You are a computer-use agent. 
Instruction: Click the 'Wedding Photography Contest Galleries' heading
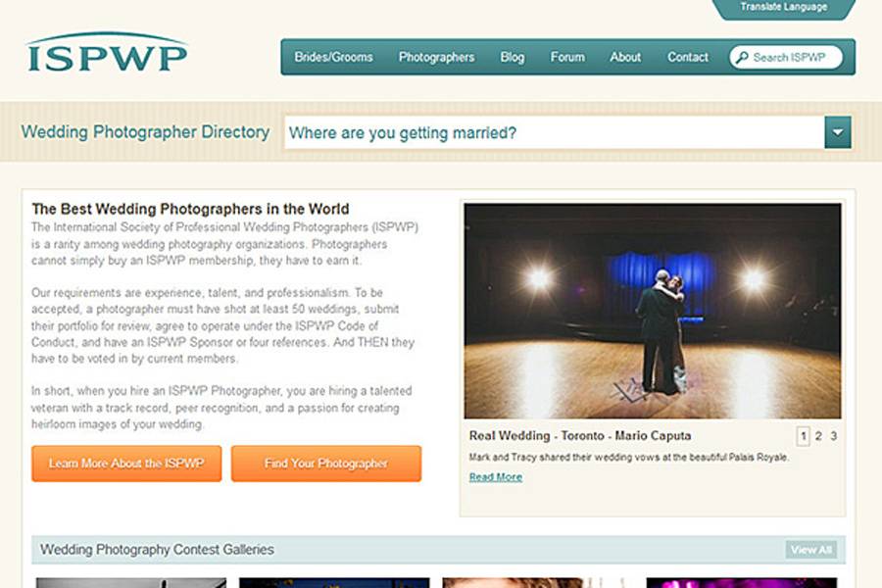(157, 550)
